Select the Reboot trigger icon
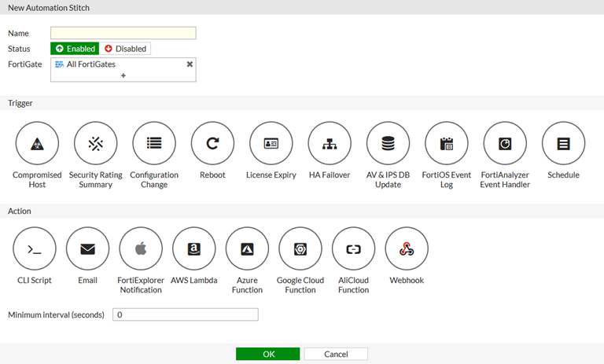 pyautogui.click(x=212, y=143)
